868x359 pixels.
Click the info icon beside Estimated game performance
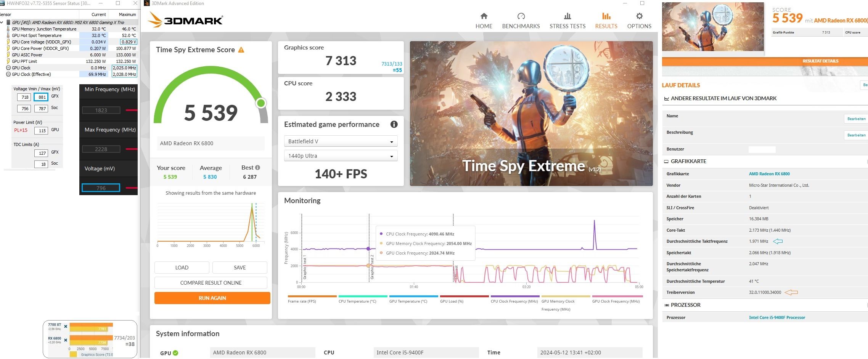pos(394,124)
